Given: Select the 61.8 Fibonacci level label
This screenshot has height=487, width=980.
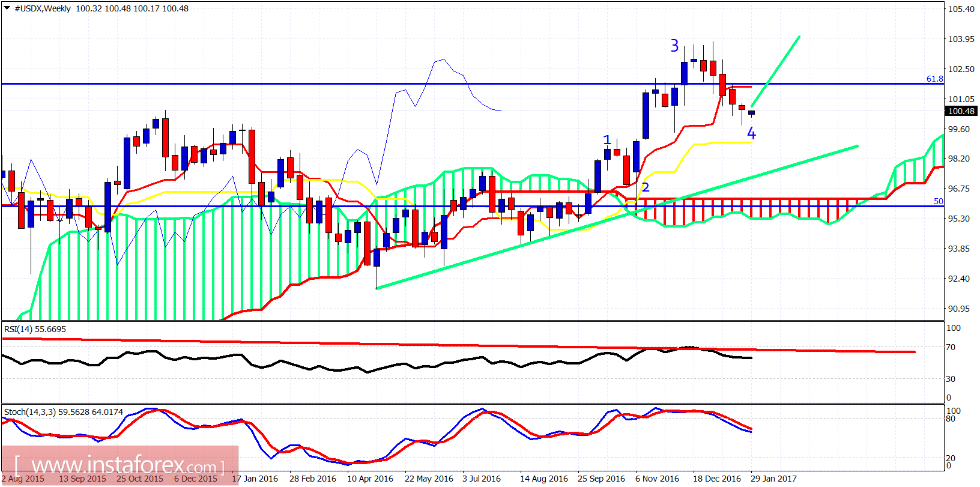Looking at the screenshot, I should 935,79.
